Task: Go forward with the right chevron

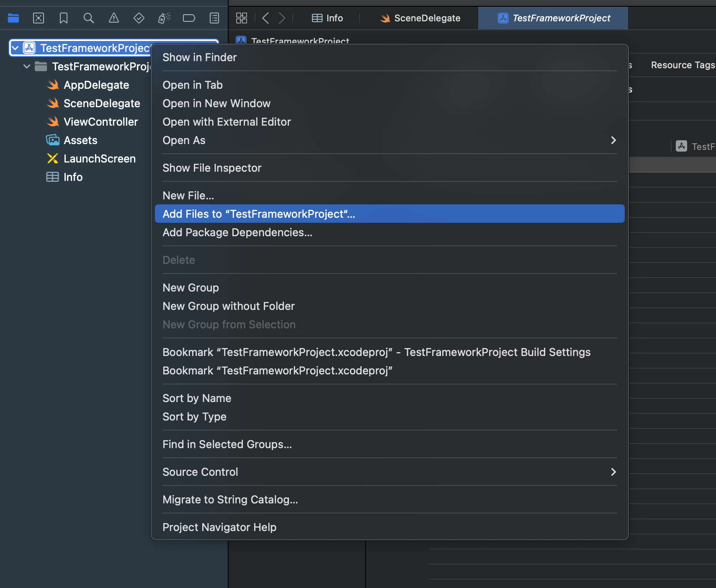Action: [x=282, y=18]
